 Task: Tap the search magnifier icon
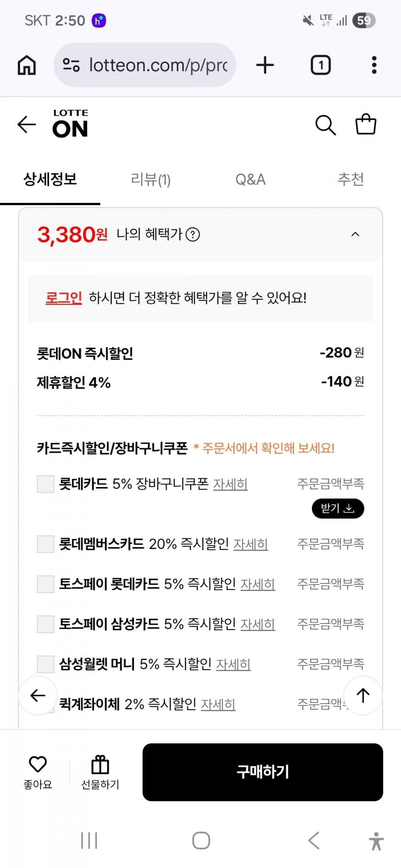(325, 125)
